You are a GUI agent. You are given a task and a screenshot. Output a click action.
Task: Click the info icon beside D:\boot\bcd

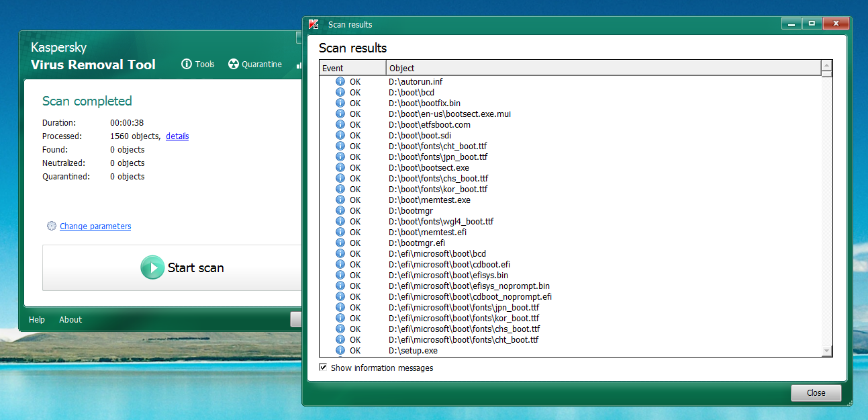[340, 92]
